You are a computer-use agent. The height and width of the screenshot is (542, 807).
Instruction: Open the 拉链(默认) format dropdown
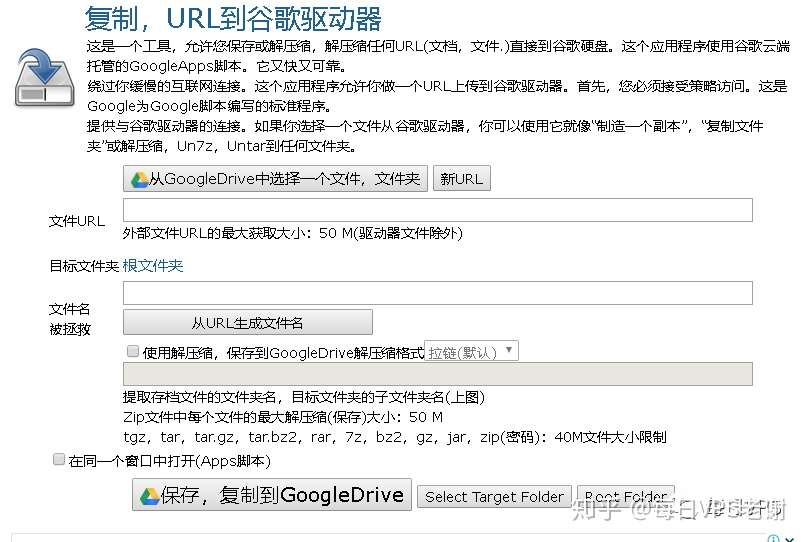click(471, 352)
